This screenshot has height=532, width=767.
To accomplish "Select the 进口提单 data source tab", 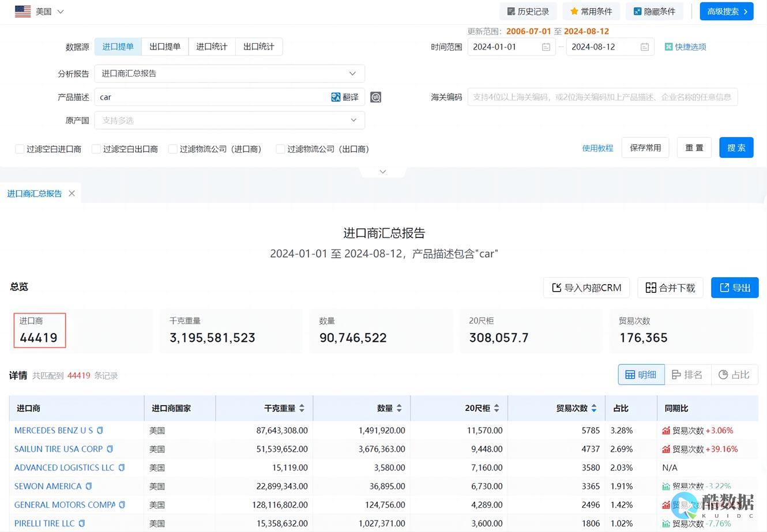I will point(118,47).
